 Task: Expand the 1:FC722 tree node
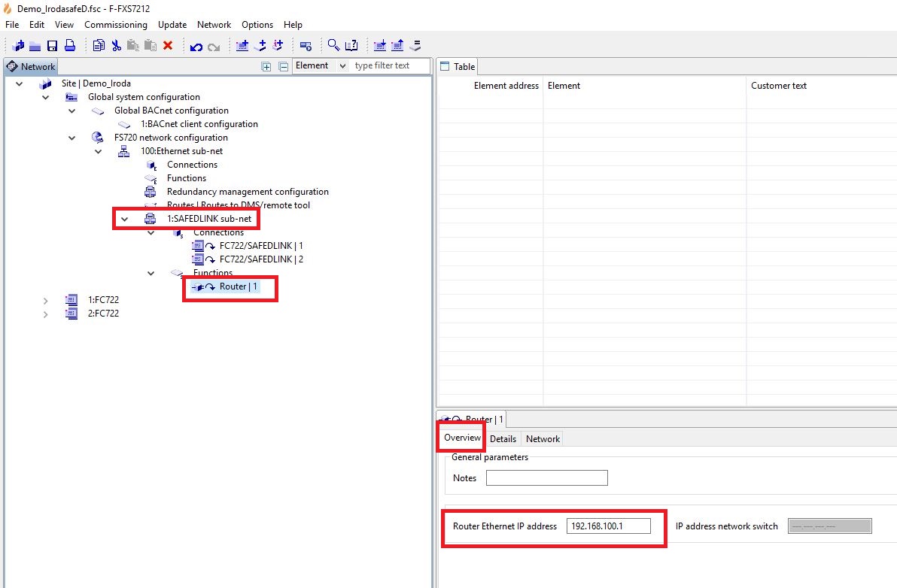(46, 300)
